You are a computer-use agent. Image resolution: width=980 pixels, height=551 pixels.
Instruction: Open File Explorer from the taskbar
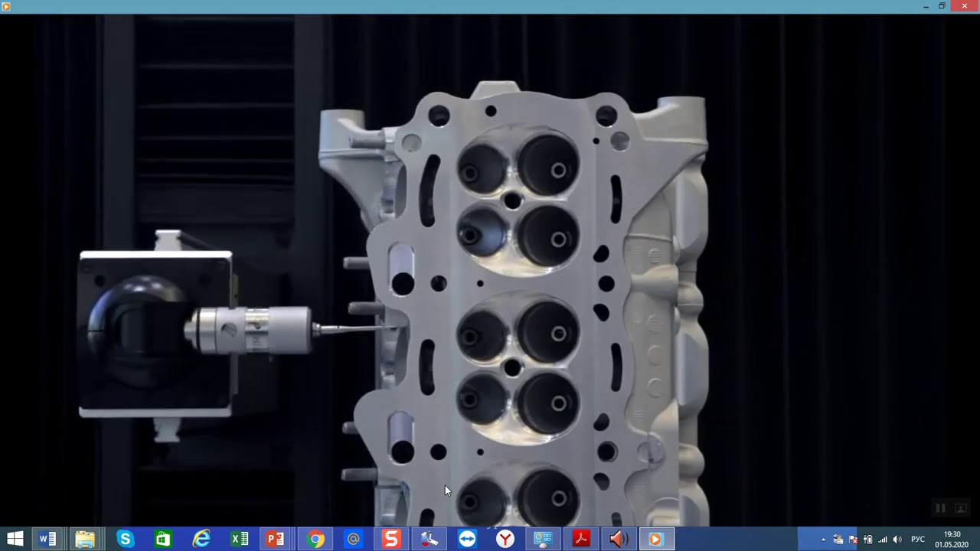pos(85,540)
